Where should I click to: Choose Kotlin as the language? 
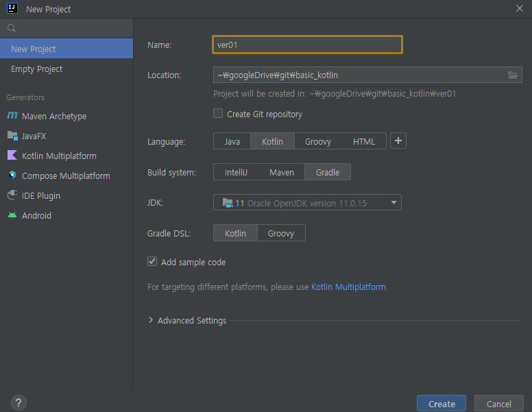tap(272, 141)
